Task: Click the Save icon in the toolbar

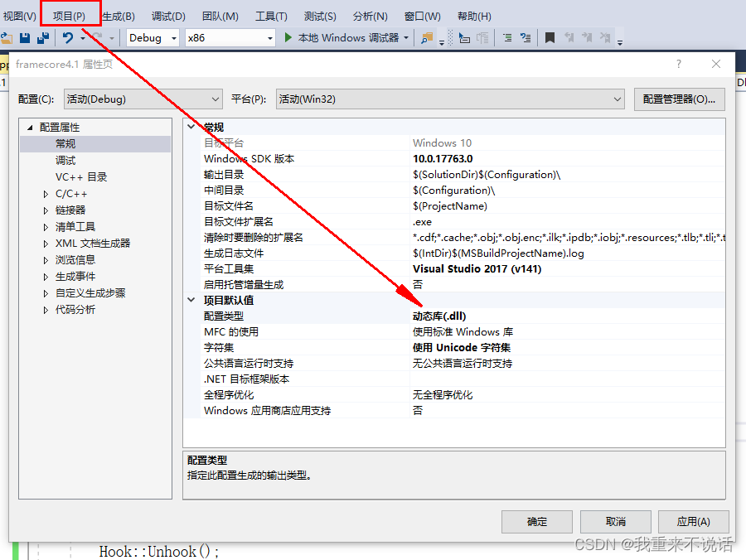Action: coord(25,38)
